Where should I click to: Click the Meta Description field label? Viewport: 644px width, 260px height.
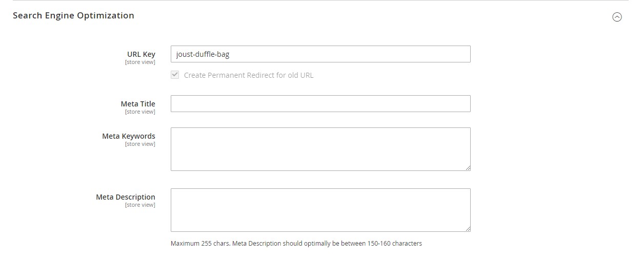126,197
